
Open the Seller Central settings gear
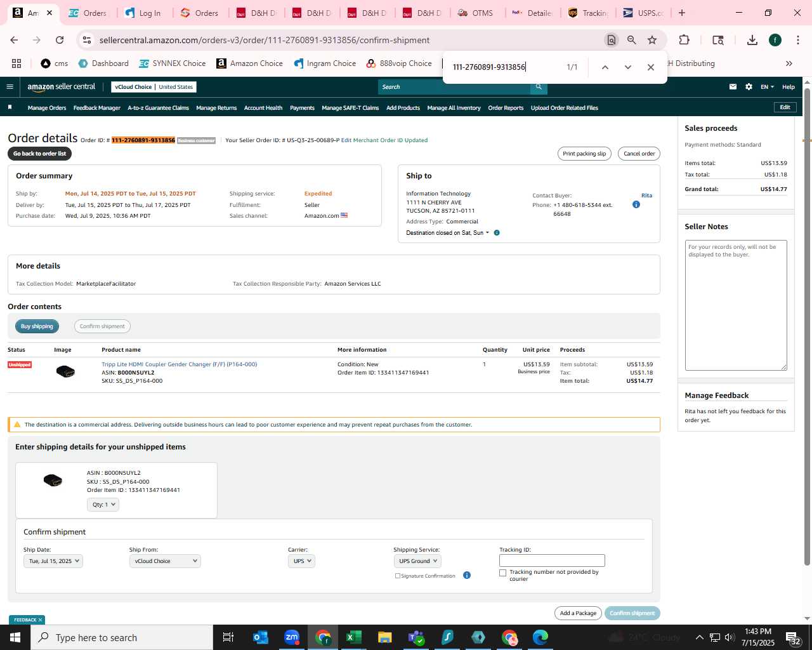(x=749, y=87)
